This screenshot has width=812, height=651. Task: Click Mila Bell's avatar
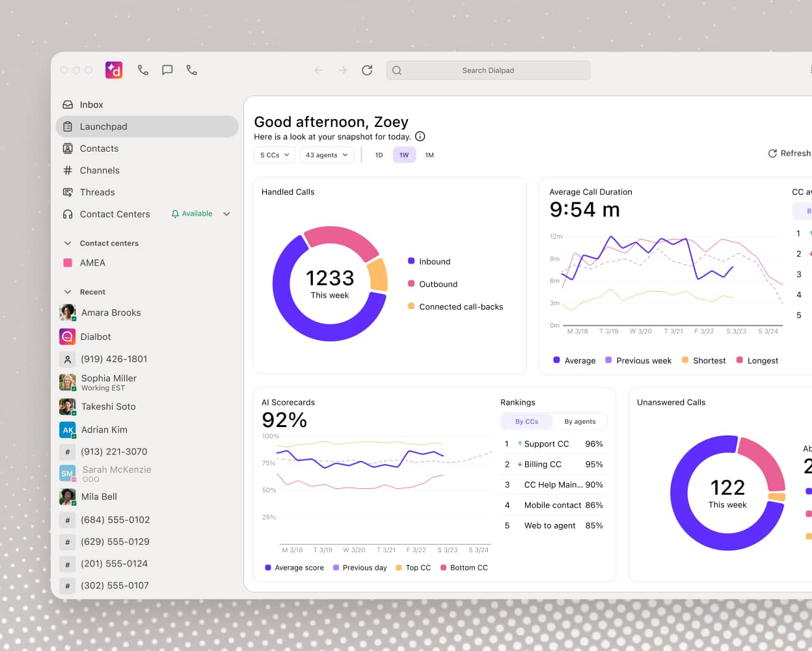(68, 497)
